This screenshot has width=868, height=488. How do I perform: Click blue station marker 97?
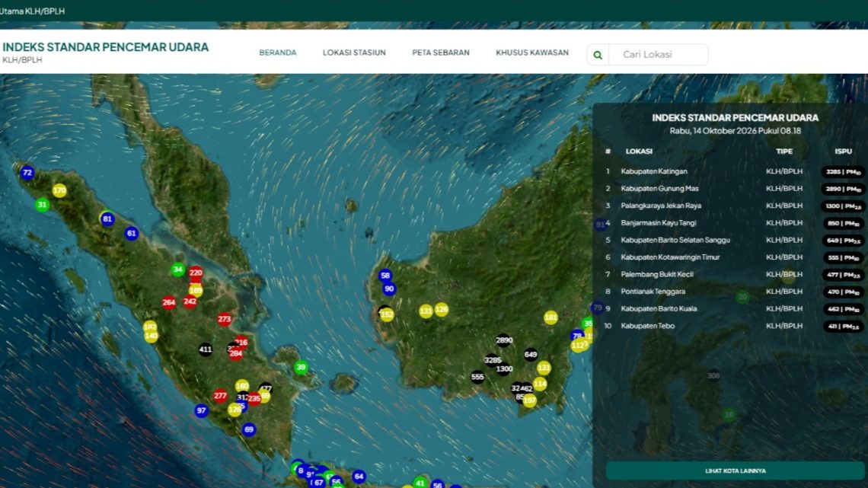tap(202, 410)
